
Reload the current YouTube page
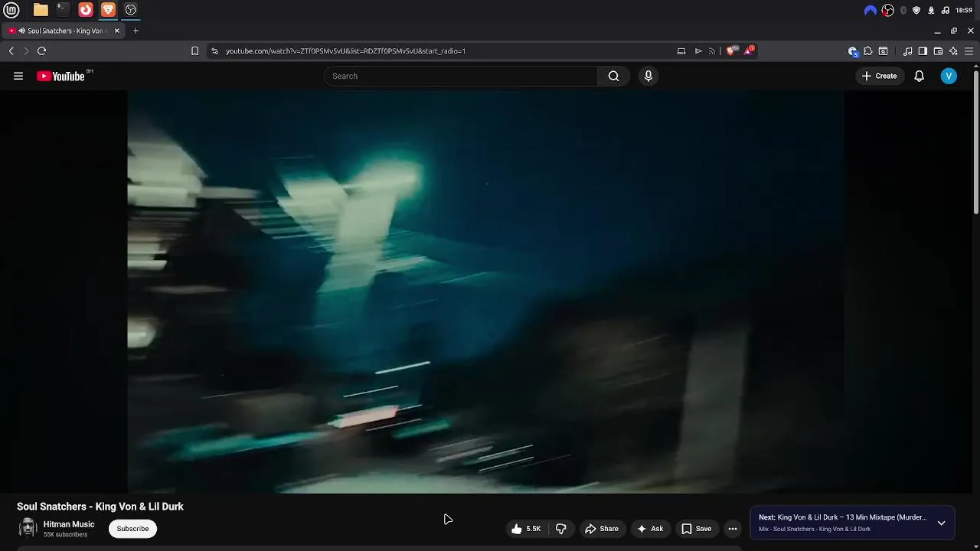click(x=42, y=51)
